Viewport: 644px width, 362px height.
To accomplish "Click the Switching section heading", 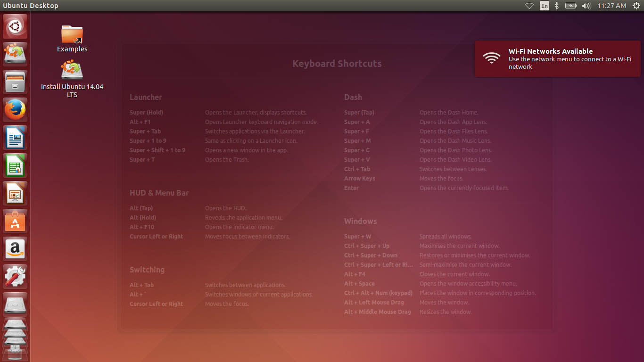I will point(147,270).
